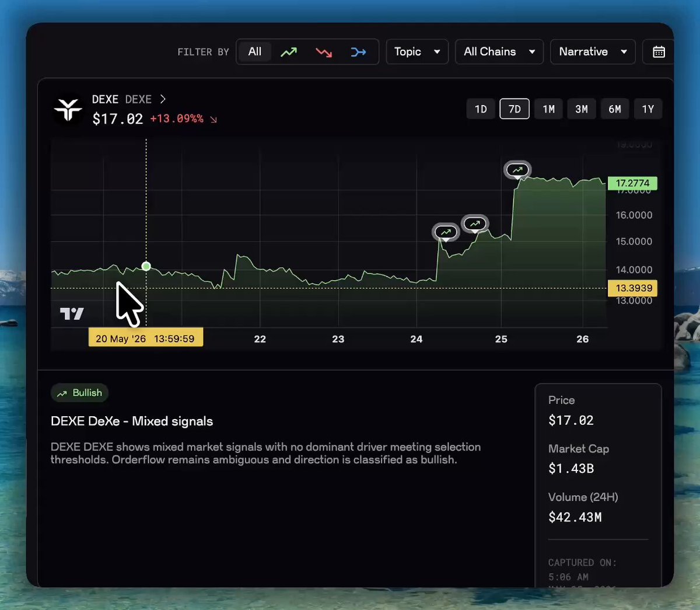Switch chart to 6M range

click(615, 109)
